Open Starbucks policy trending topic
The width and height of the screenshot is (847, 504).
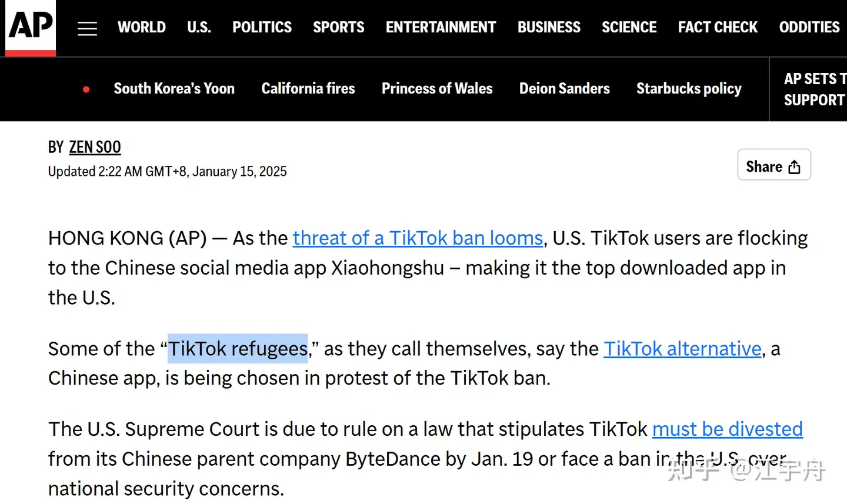689,89
